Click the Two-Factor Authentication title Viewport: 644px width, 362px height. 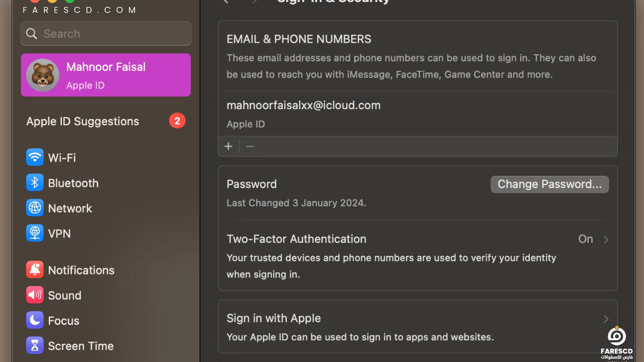pos(296,239)
